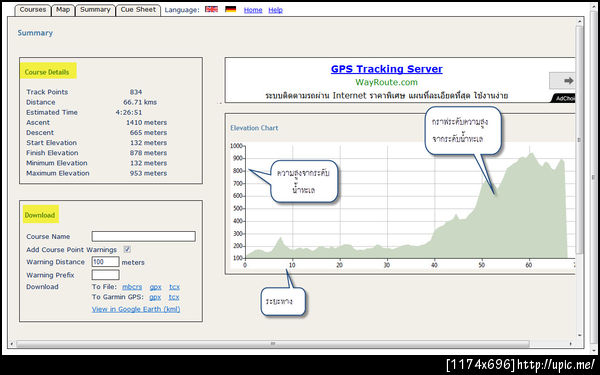This screenshot has width=600, height=375.
Task: Click the left arrow of horizontal scrollbar
Action: [x=11, y=344]
